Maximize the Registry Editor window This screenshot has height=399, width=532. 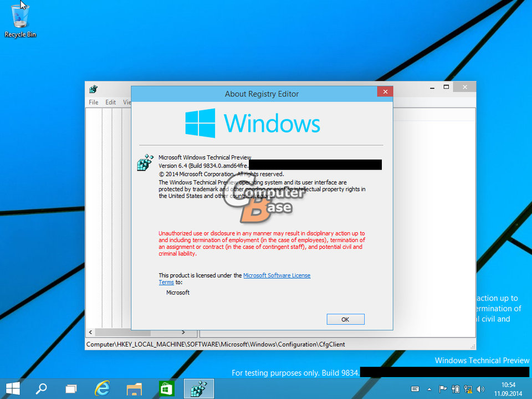click(446, 87)
